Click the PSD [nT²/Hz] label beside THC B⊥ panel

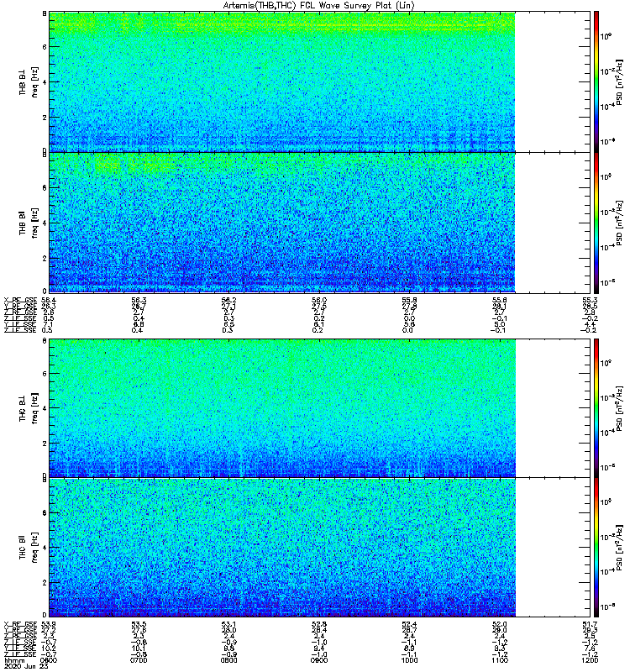click(x=620, y=408)
